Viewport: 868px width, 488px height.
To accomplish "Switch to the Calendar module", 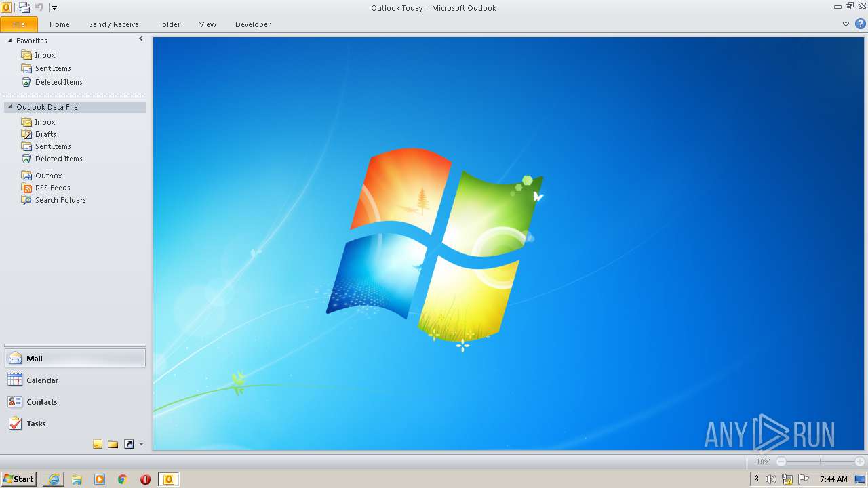I will click(x=75, y=380).
